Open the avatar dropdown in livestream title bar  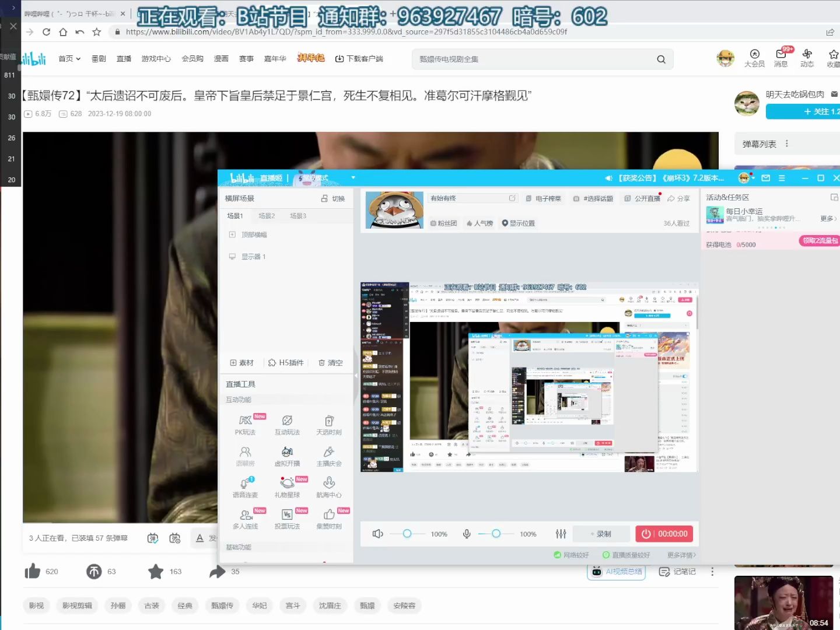click(746, 178)
